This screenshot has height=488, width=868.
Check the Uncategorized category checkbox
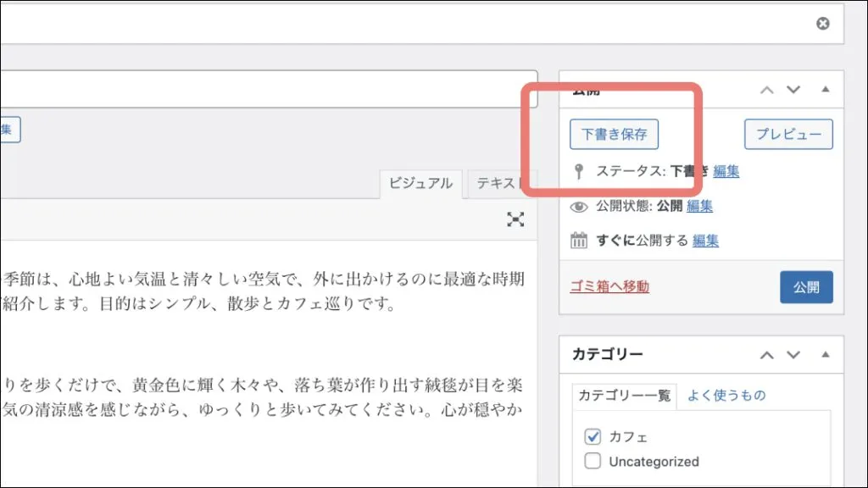pyautogui.click(x=593, y=461)
